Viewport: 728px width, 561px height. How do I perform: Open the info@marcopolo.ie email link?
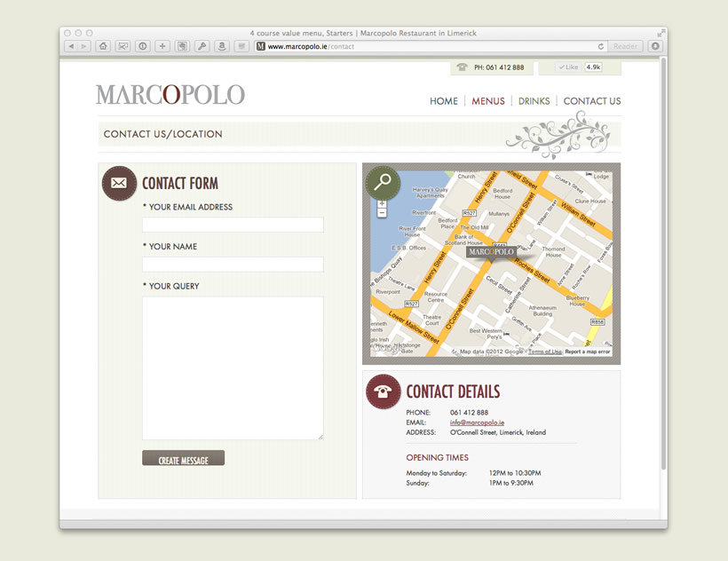(x=477, y=423)
